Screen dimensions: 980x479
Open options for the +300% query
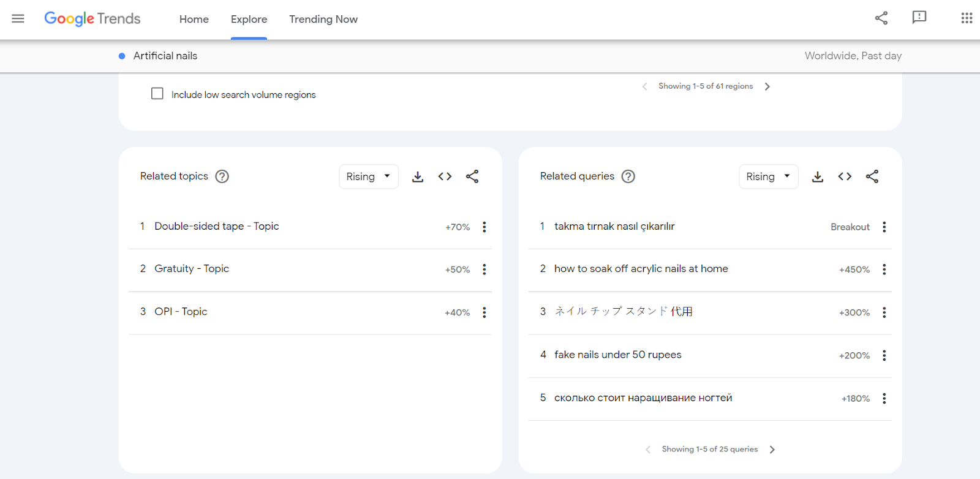pyautogui.click(x=884, y=312)
